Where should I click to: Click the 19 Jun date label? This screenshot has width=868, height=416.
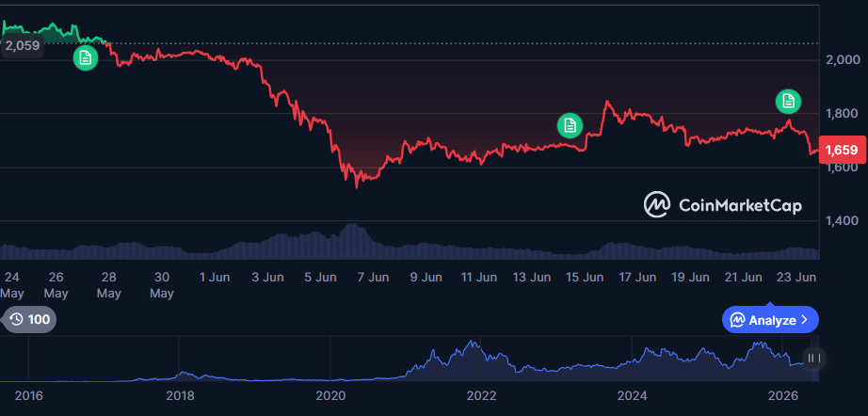tap(690, 278)
